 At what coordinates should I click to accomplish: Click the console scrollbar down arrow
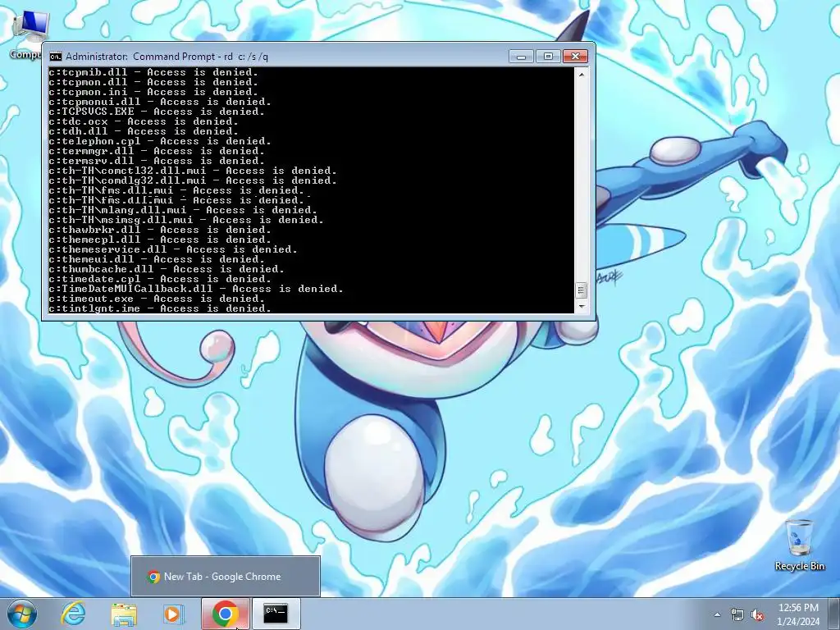point(582,307)
